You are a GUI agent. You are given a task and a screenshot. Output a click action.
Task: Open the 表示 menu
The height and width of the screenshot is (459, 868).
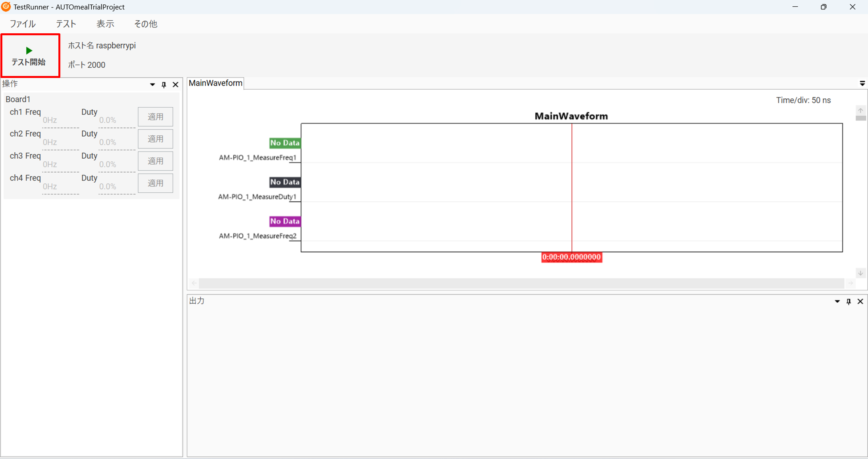tap(105, 24)
